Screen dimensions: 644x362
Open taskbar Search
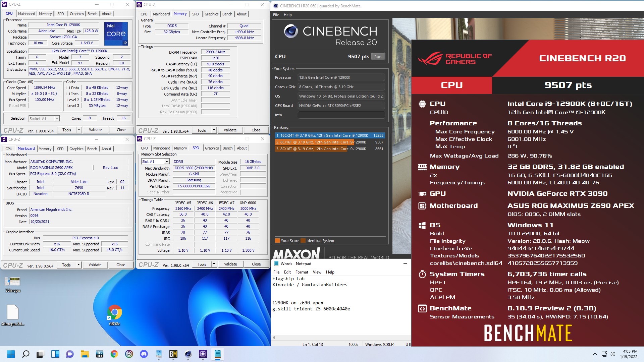coord(25,354)
